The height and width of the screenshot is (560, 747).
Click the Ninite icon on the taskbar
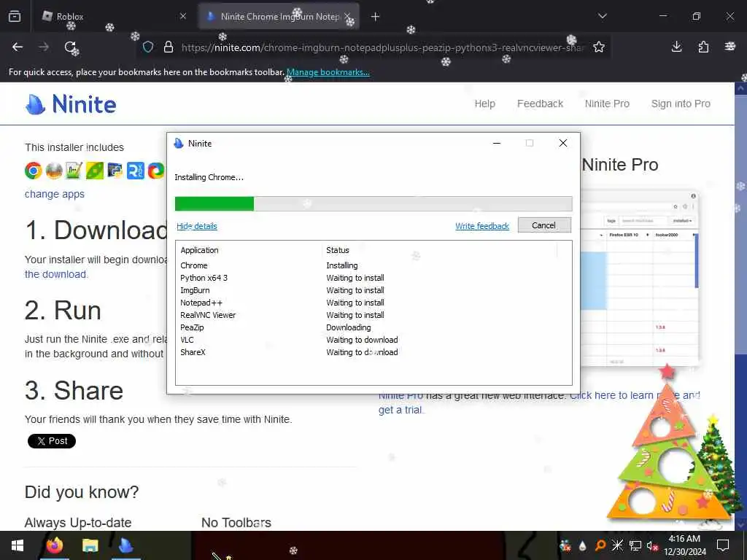point(125,545)
